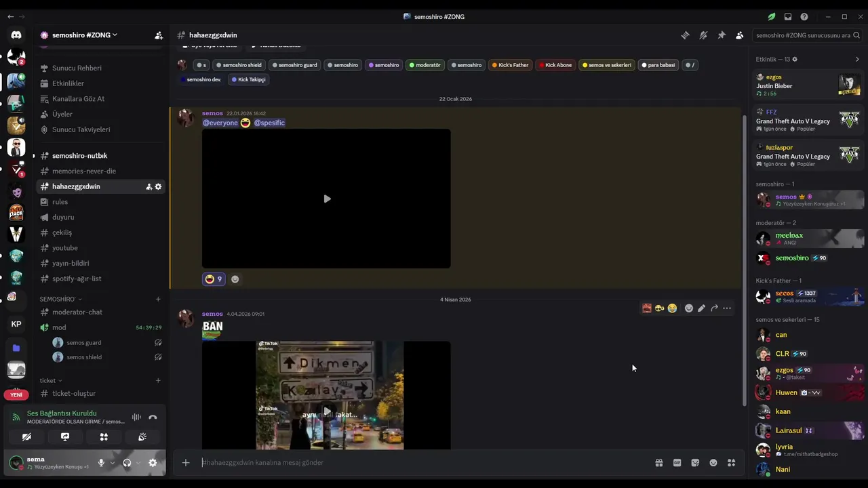This screenshot has height=488, width=868.
Task: Select semoshiro-nutbık channel
Action: (100, 156)
